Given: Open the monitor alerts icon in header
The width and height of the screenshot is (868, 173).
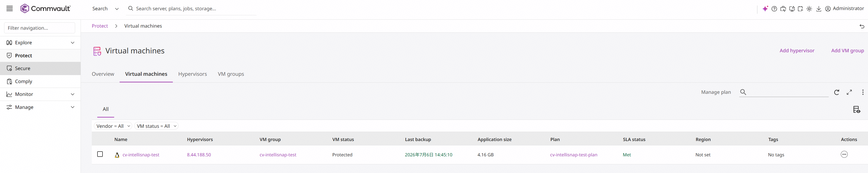Looking at the screenshot, I should click(792, 9).
